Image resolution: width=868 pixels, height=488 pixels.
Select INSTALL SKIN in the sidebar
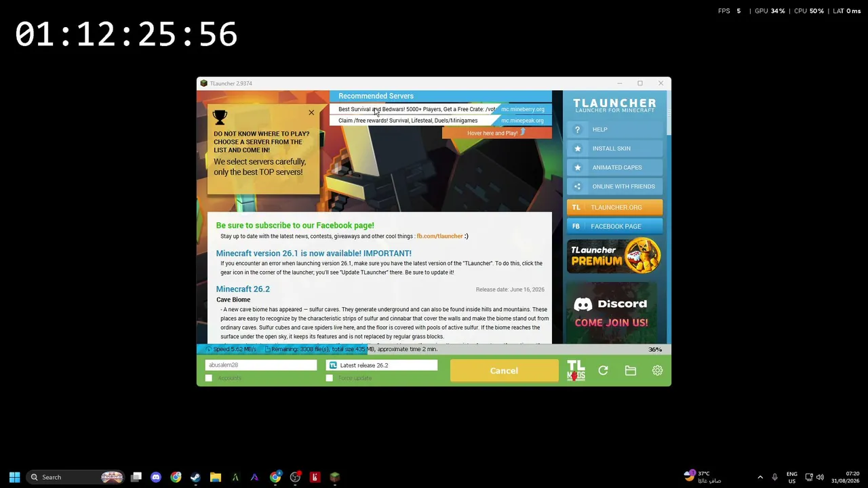click(x=615, y=148)
